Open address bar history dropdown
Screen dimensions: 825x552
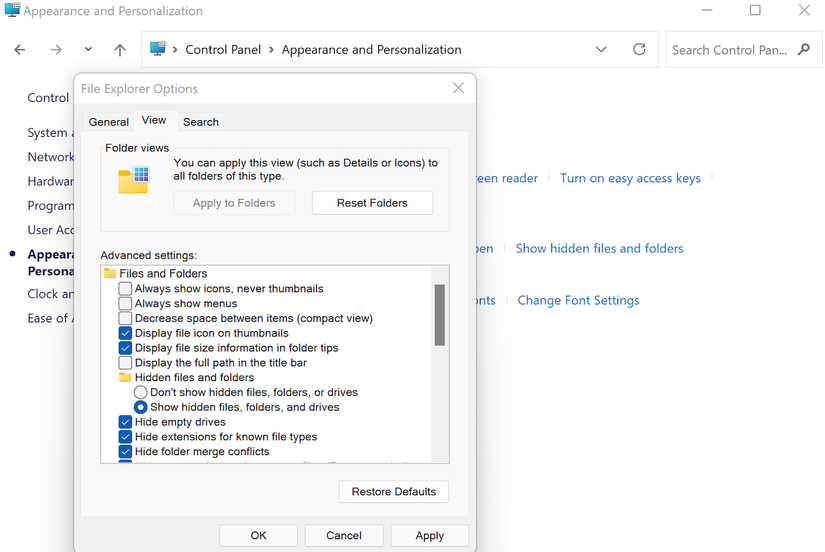[x=601, y=49]
